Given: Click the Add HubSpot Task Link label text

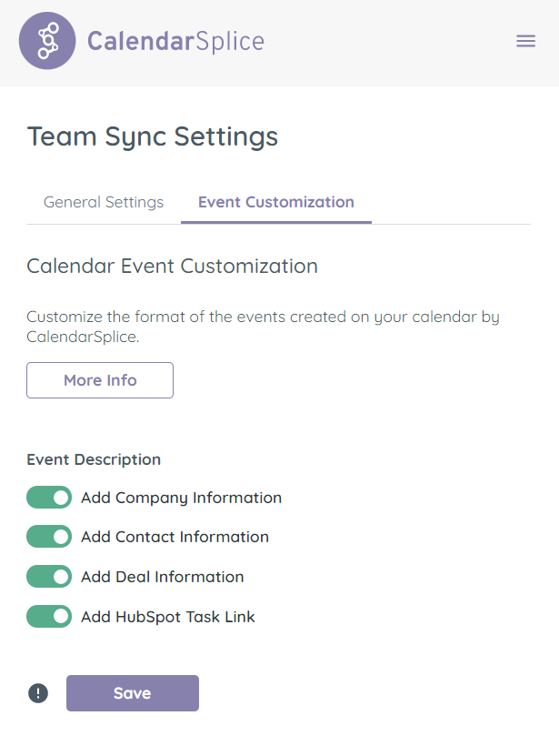Looking at the screenshot, I should [167, 616].
